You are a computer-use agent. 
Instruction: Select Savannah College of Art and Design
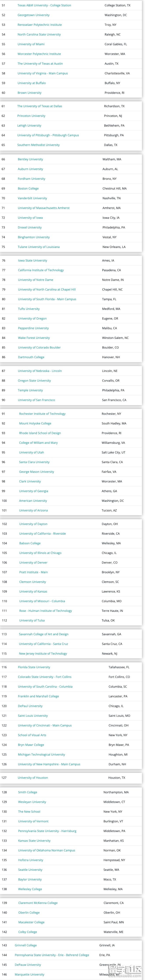[x=44, y=634]
